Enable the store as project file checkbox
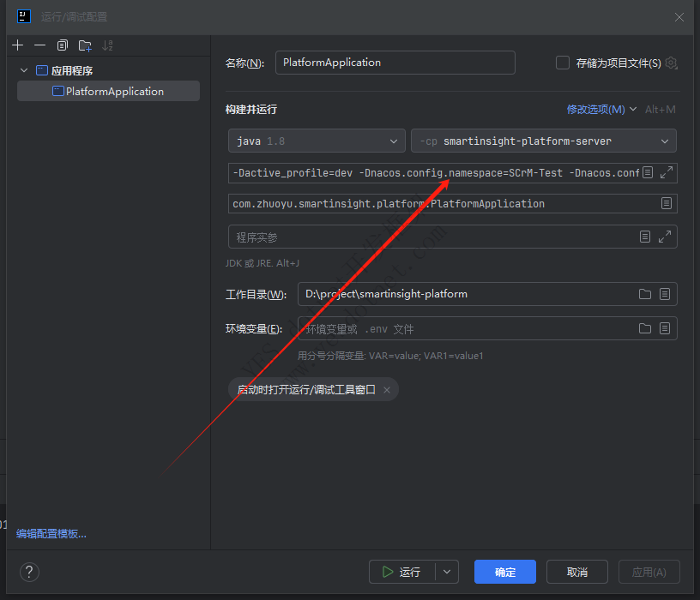700x600 pixels. 563,63
